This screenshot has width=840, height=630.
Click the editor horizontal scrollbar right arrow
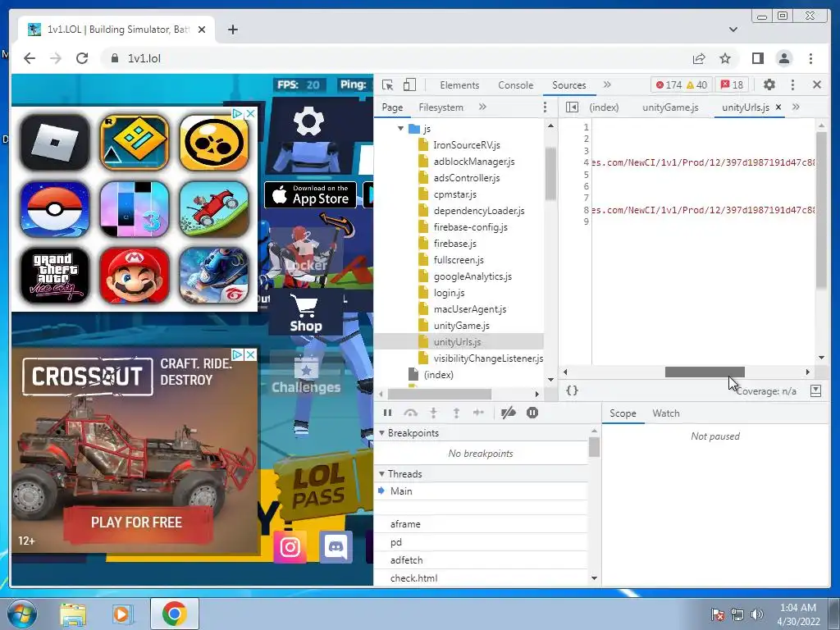[x=808, y=372]
